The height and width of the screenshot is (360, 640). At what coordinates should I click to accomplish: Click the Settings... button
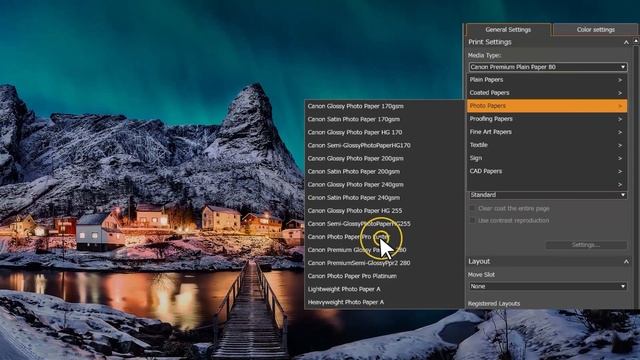pyautogui.click(x=586, y=245)
